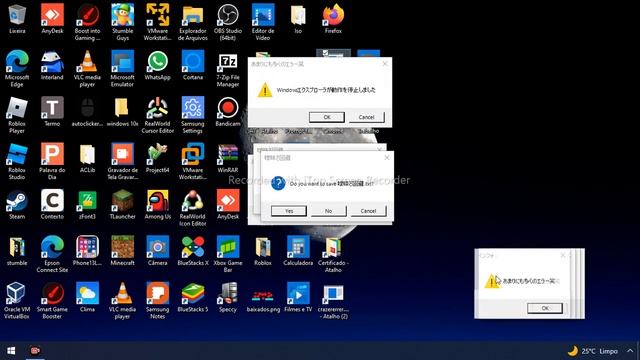Click Yes in the save prompt dialog
Viewport: 640px width, 360px height.
pyautogui.click(x=289, y=211)
